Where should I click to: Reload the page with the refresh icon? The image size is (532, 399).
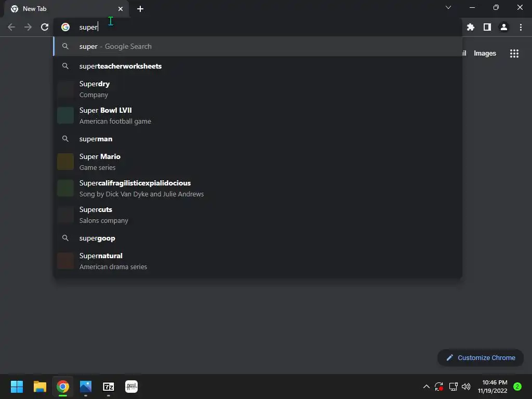tap(45, 27)
